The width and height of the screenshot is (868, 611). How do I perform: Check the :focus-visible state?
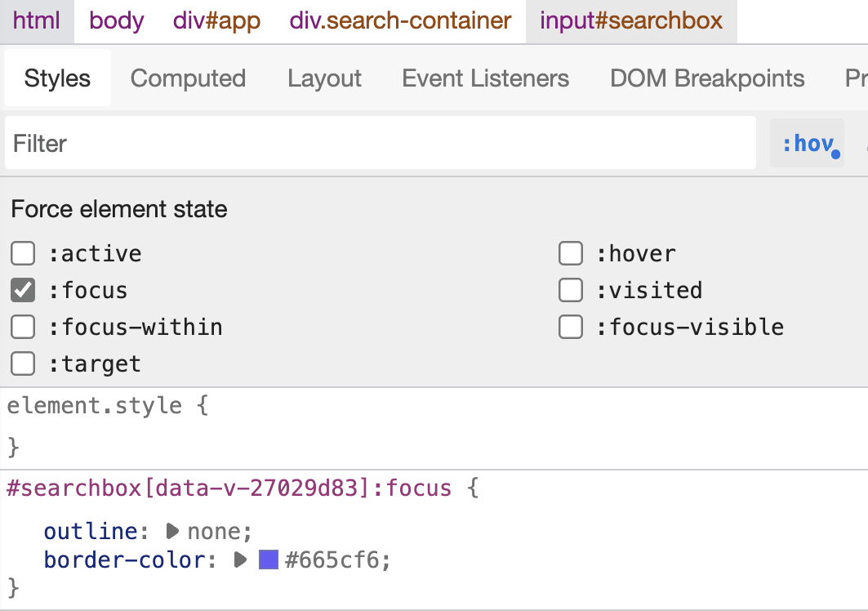(x=571, y=327)
